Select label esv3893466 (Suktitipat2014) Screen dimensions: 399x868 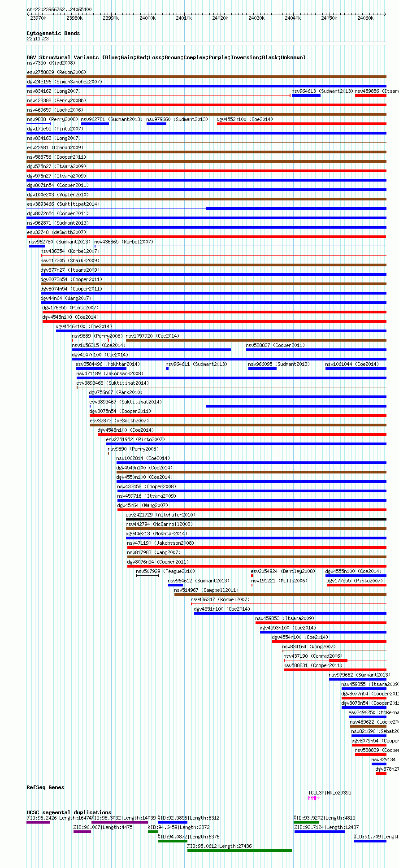click(63, 204)
